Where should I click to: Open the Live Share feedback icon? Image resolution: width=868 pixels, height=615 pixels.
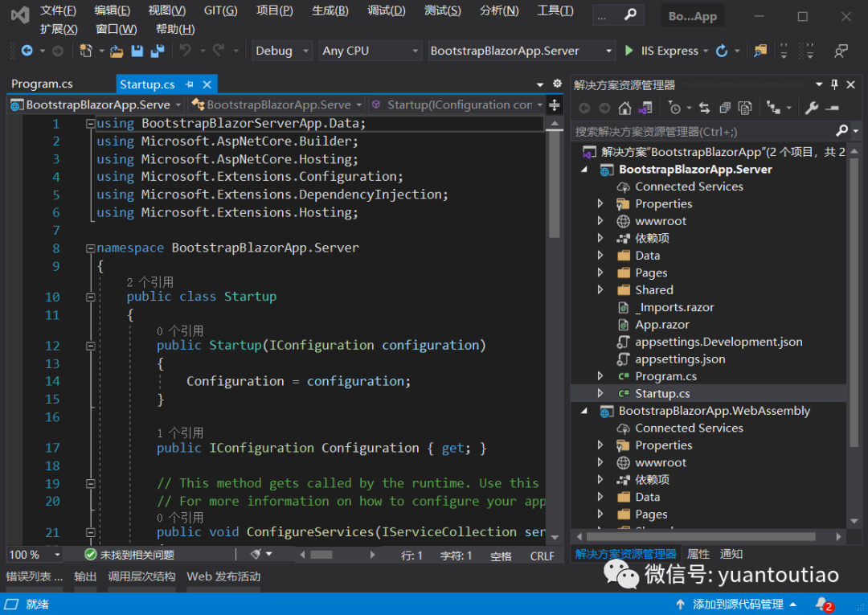[841, 51]
